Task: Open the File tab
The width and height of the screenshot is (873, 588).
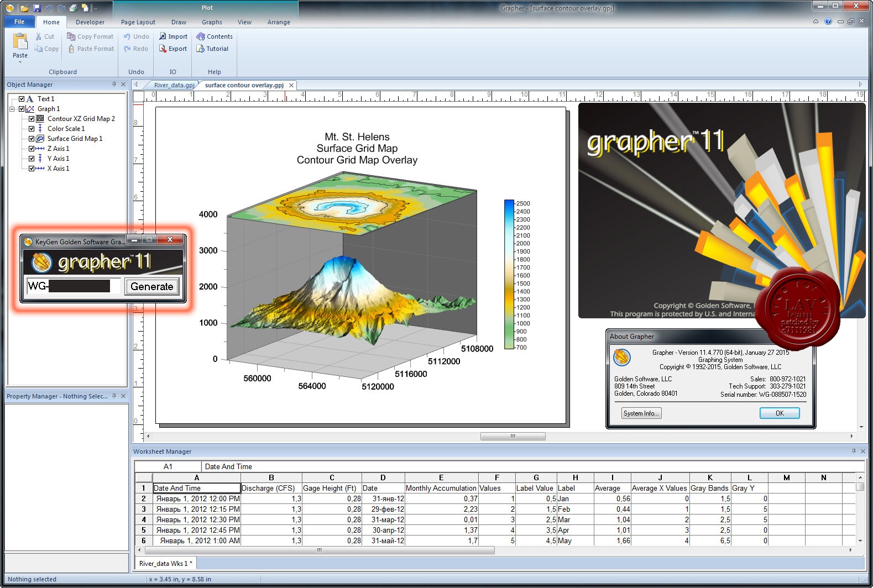Action: (x=19, y=22)
